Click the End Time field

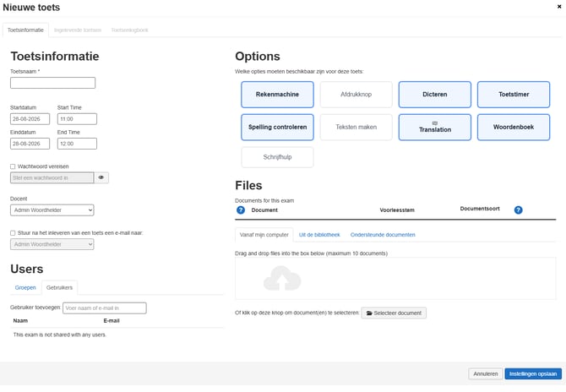77,144
